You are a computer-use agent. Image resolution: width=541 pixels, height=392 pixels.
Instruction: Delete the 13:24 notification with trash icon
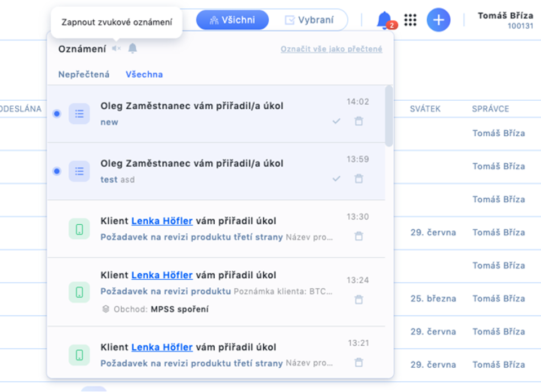[358, 300]
